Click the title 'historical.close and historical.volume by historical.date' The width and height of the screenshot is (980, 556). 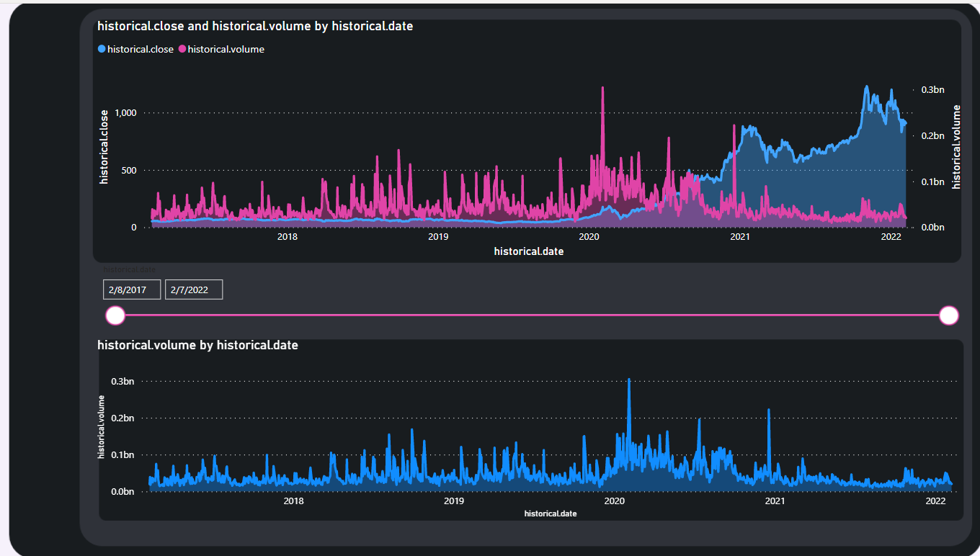[x=255, y=26]
